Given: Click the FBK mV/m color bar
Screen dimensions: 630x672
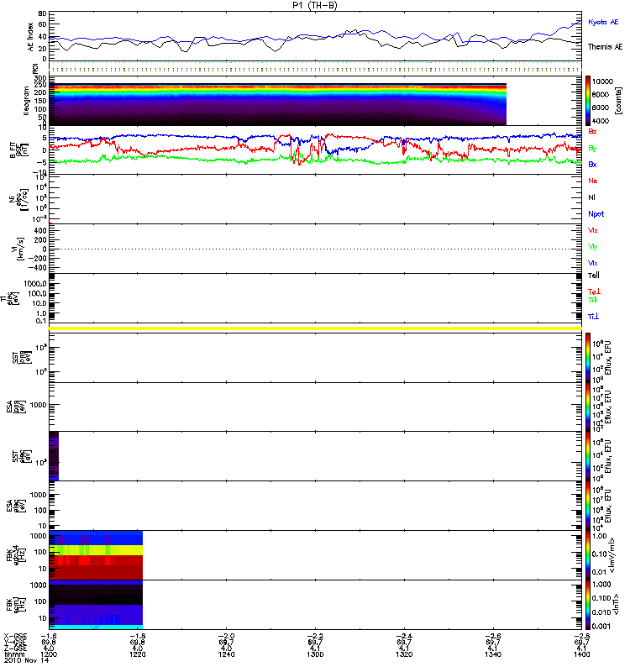Looking at the screenshot, I should [x=588, y=555].
